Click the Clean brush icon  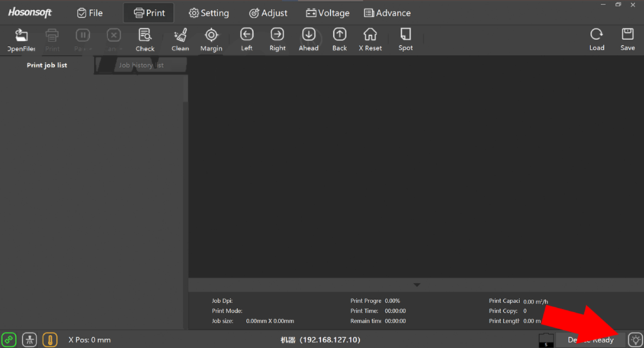tap(180, 40)
